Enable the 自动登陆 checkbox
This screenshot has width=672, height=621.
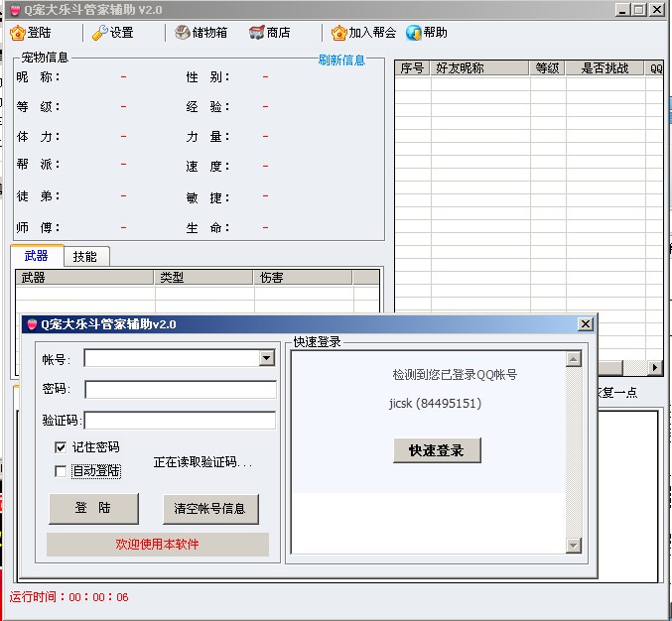(x=61, y=471)
